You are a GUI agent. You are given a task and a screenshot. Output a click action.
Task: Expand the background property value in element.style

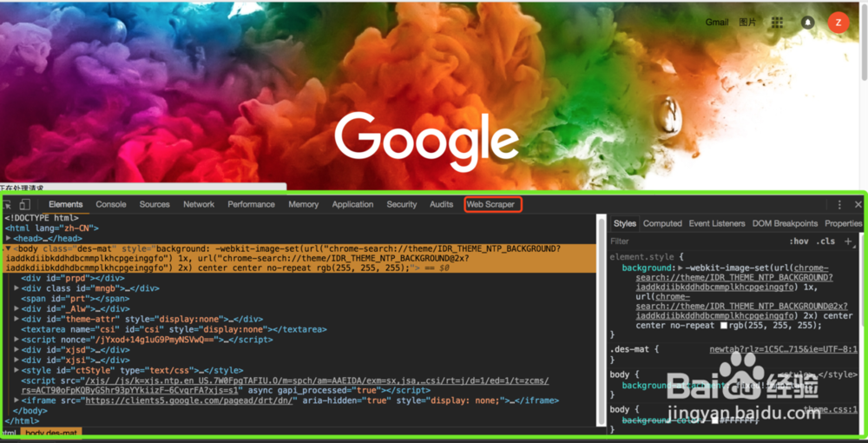tap(681, 268)
